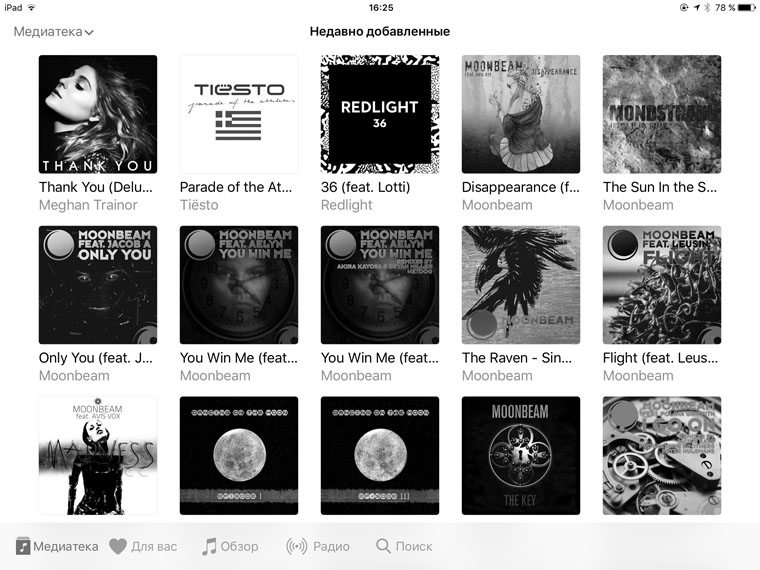Open the Tiësto Parade album artwork
Screen dimensions: 760x570
239,114
